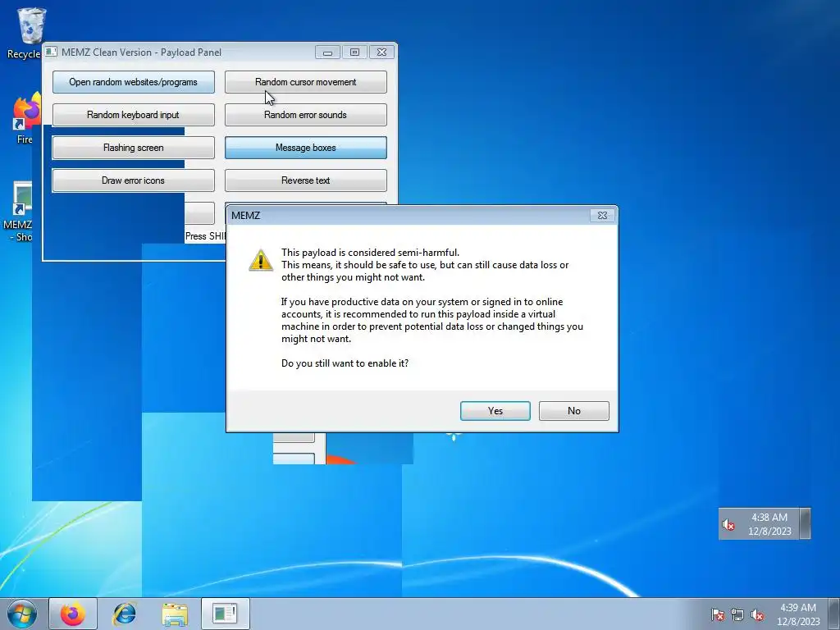
Task: Click the network tray icon
Action: [737, 614]
